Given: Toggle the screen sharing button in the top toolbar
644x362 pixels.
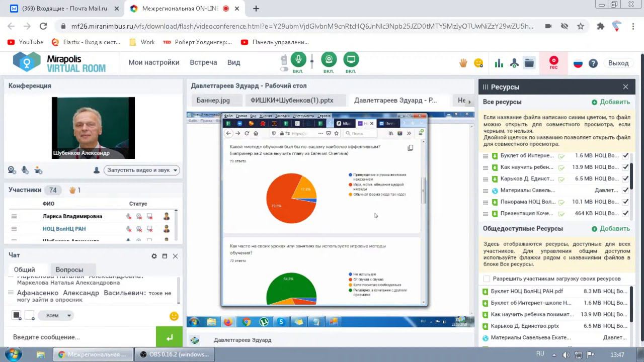Looking at the screenshot, I should [x=351, y=59].
